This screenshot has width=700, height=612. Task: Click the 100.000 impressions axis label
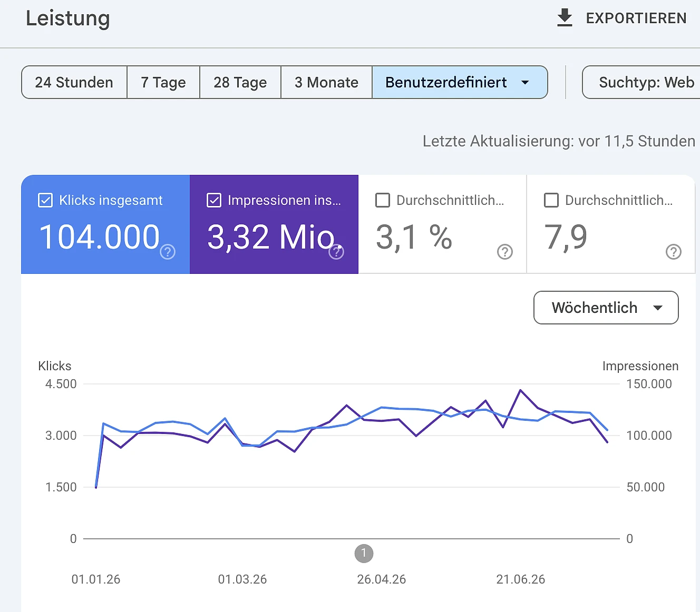pos(649,436)
